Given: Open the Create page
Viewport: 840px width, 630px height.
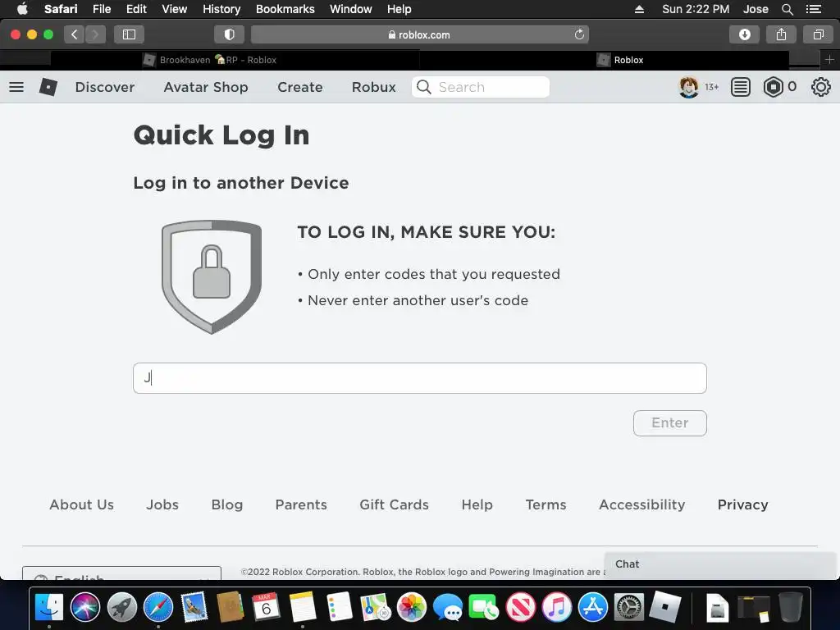Looking at the screenshot, I should [300, 87].
